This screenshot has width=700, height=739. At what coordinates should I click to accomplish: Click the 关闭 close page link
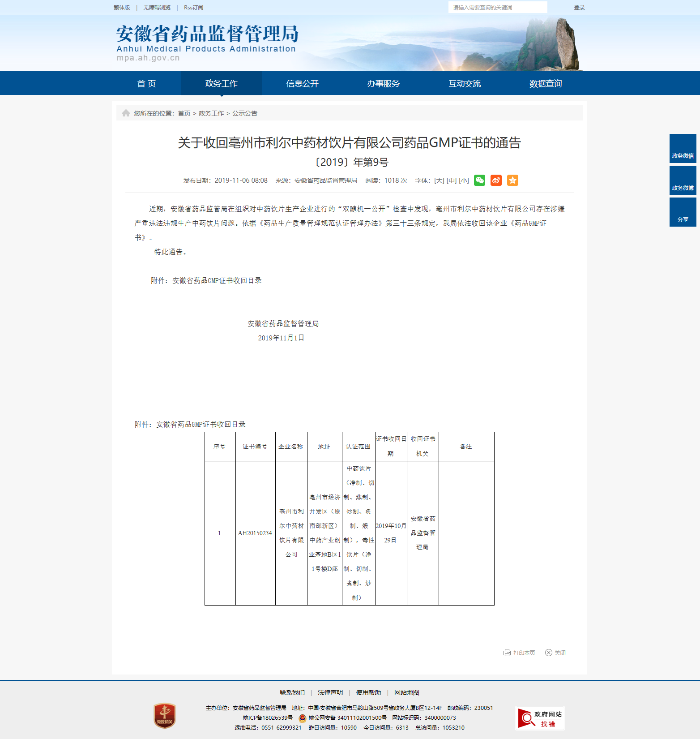coord(555,653)
